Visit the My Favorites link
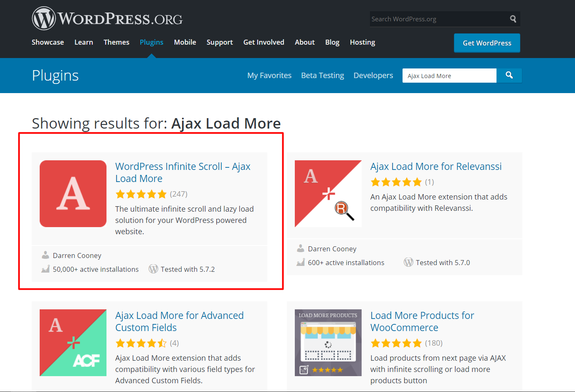Image resolution: width=575 pixels, height=392 pixels. click(269, 76)
